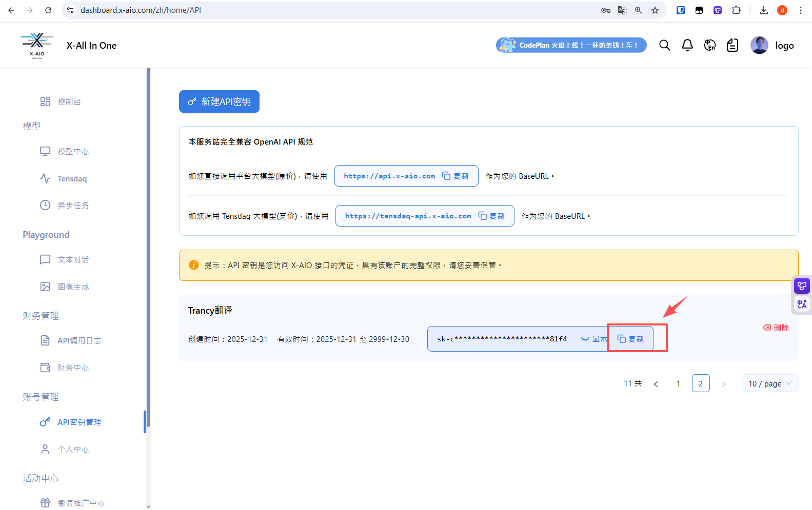Select page 2 in pagination
The width and height of the screenshot is (812, 510).
(x=701, y=383)
